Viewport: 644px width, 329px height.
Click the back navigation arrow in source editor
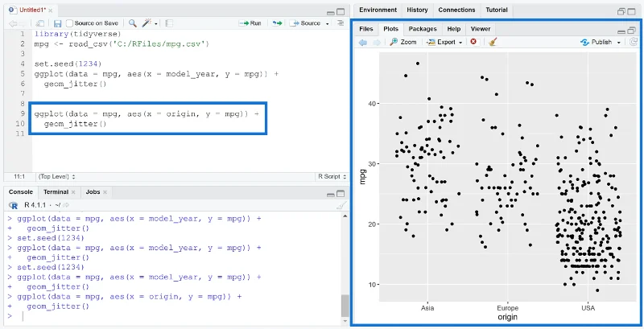coord(12,24)
